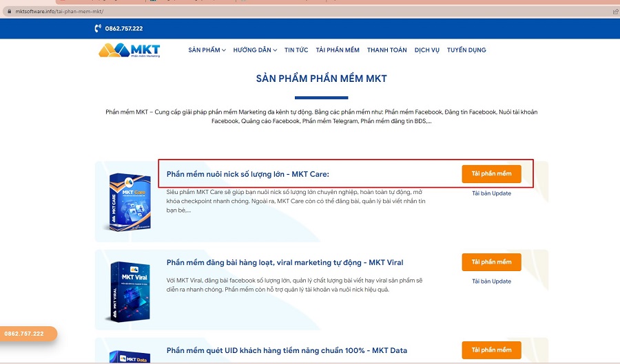The width and height of the screenshot is (620, 364).
Task: Click the MKT Viral box thumbnail
Action: point(130,291)
